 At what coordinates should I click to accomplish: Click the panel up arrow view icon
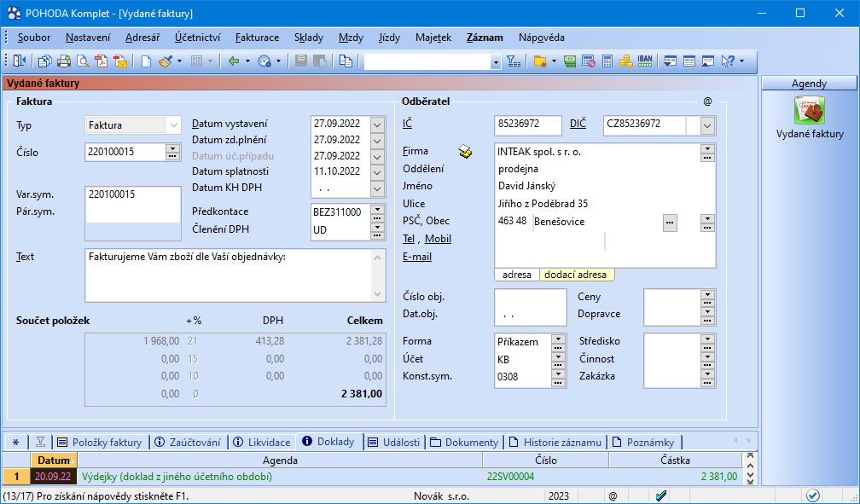coord(707,61)
